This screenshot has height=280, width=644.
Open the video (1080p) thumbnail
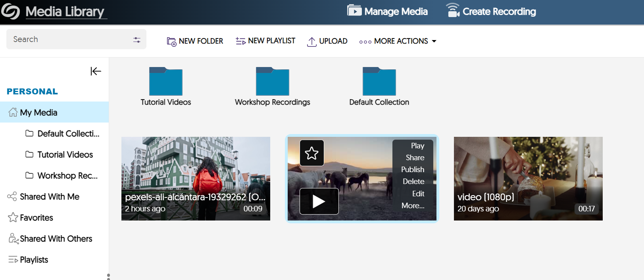pos(528,178)
